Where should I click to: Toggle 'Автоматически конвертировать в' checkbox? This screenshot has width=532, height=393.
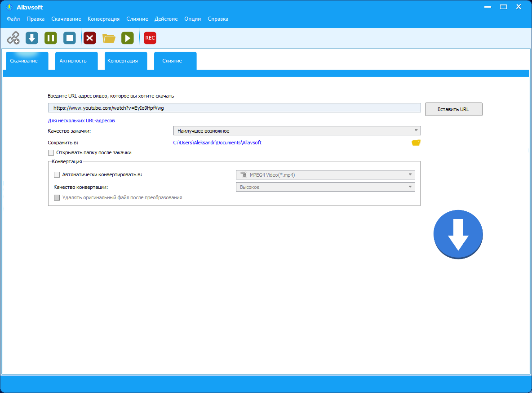click(x=57, y=175)
